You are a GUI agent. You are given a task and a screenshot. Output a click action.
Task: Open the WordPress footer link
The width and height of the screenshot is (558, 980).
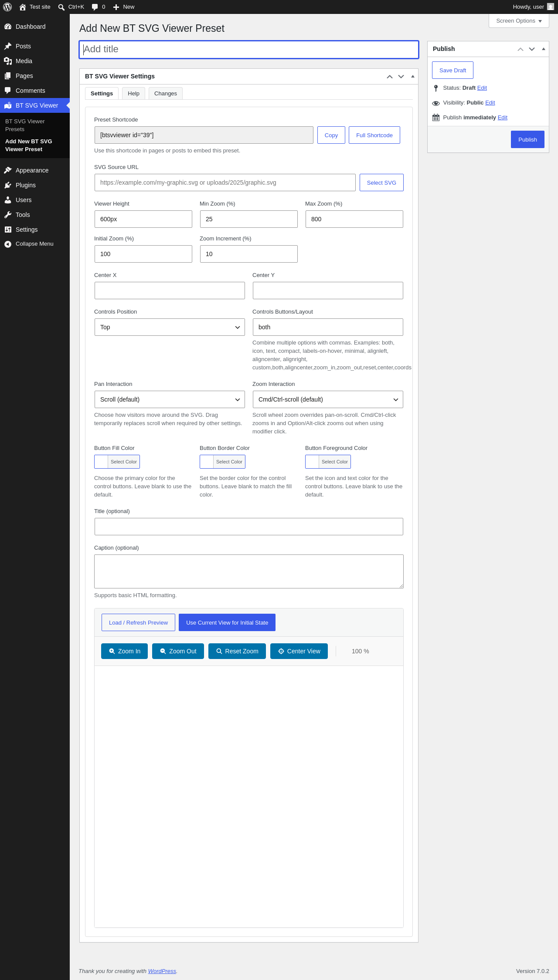click(x=162, y=971)
